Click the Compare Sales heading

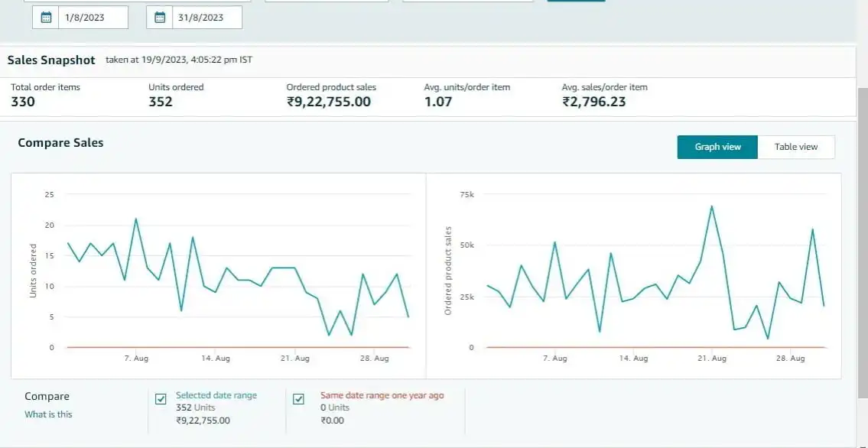[60, 143]
